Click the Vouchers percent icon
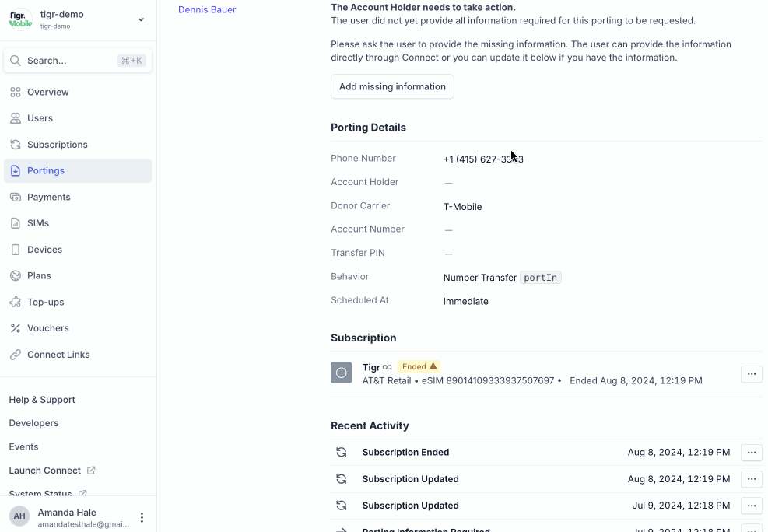Viewport: 768px width, 532px height. (14, 328)
